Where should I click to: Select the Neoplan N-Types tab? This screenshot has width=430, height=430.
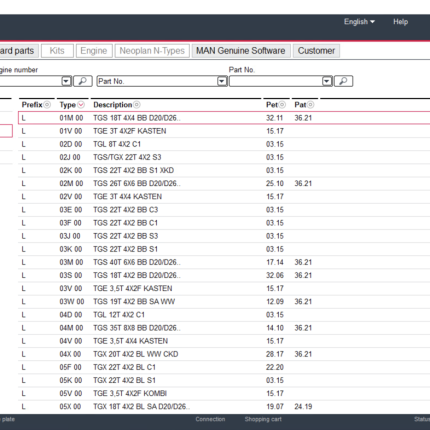click(x=152, y=51)
